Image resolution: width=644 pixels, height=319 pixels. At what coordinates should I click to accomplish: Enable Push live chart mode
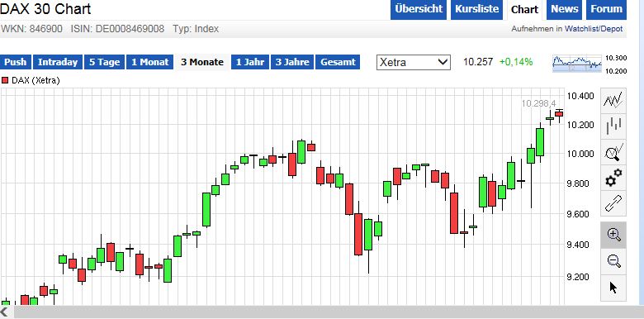(16, 62)
